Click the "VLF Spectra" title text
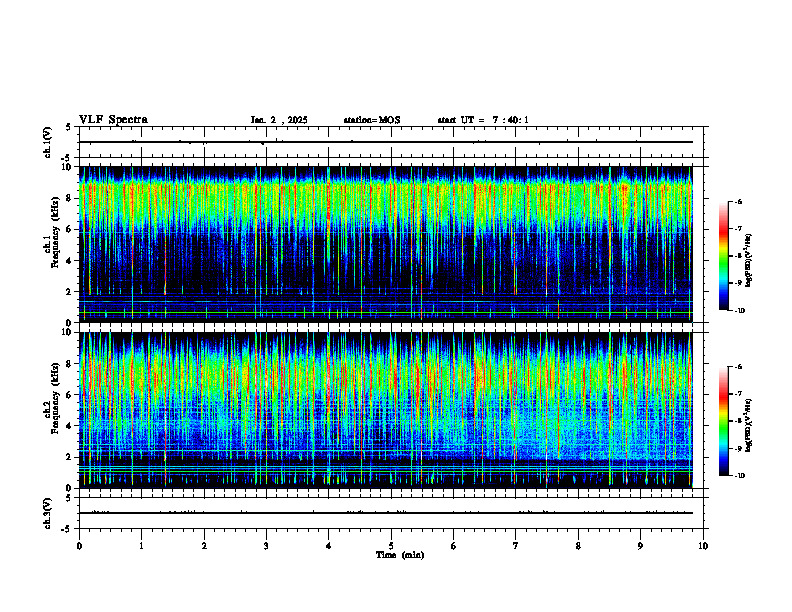The width and height of the screenshot is (792, 612). tap(113, 120)
